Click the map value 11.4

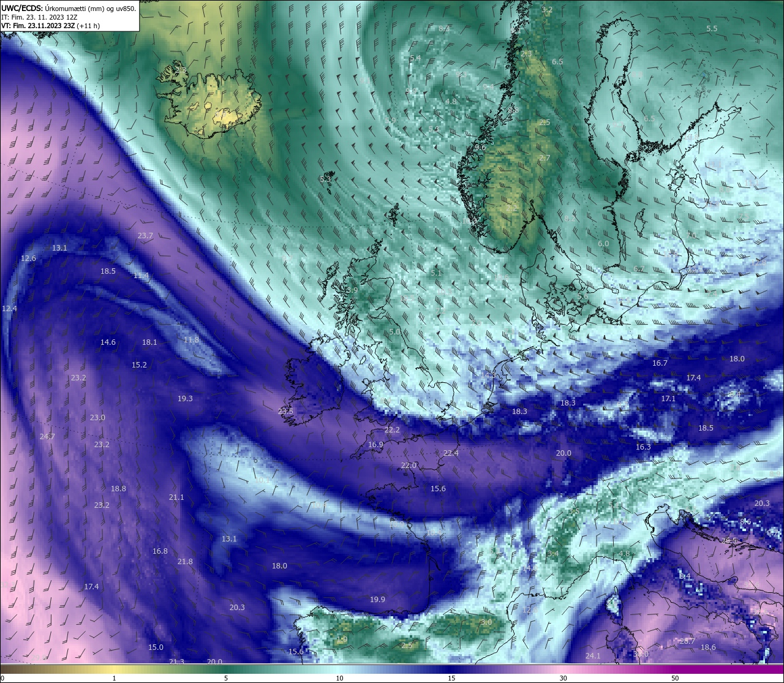pos(141,276)
